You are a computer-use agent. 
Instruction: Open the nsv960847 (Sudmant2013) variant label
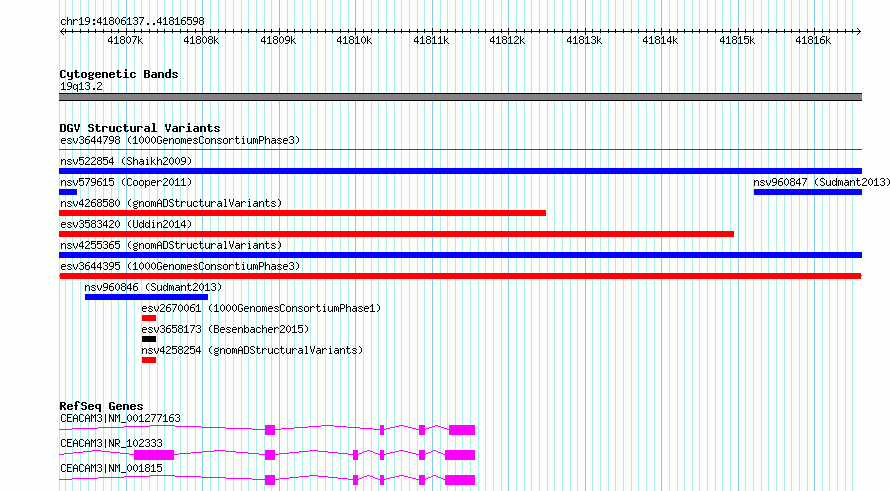pos(821,182)
